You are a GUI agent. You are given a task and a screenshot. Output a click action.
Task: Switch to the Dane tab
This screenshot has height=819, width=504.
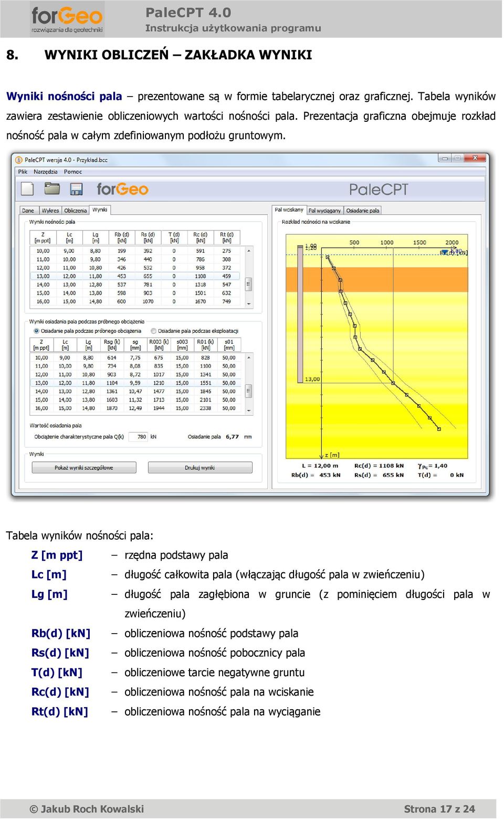(x=28, y=211)
